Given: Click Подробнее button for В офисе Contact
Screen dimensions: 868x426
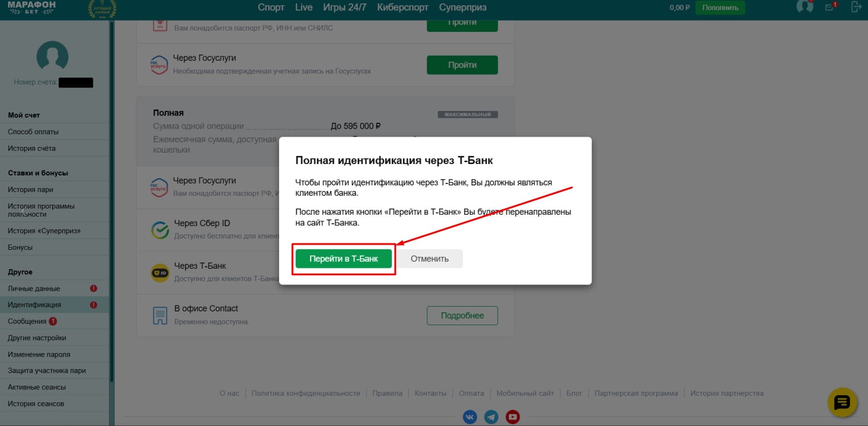Looking at the screenshot, I should 462,315.
